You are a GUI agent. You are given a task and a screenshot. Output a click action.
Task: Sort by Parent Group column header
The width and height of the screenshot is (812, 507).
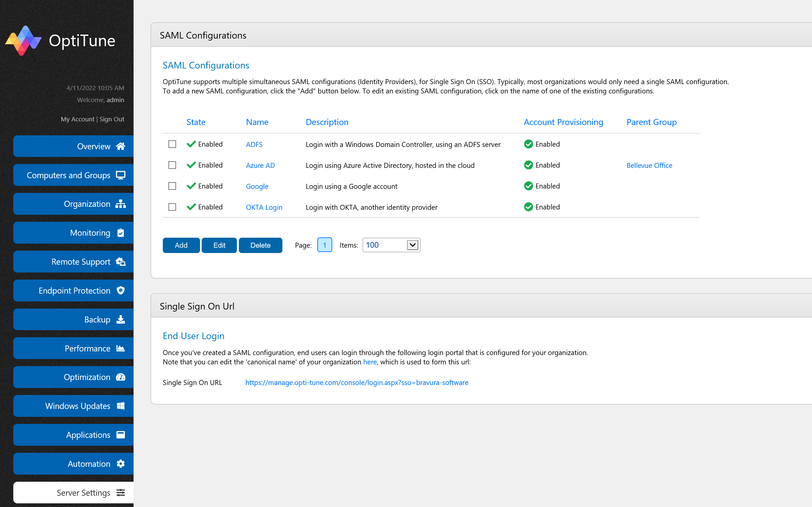pyautogui.click(x=652, y=122)
